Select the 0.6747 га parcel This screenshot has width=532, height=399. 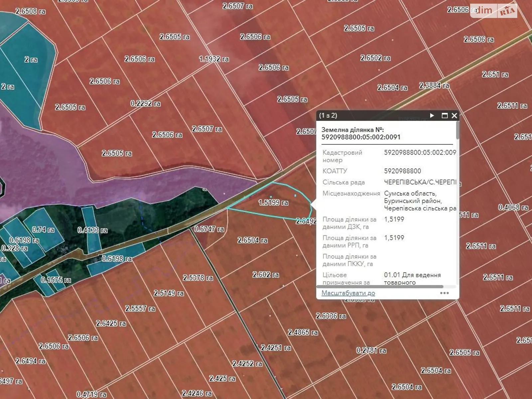(x=209, y=229)
